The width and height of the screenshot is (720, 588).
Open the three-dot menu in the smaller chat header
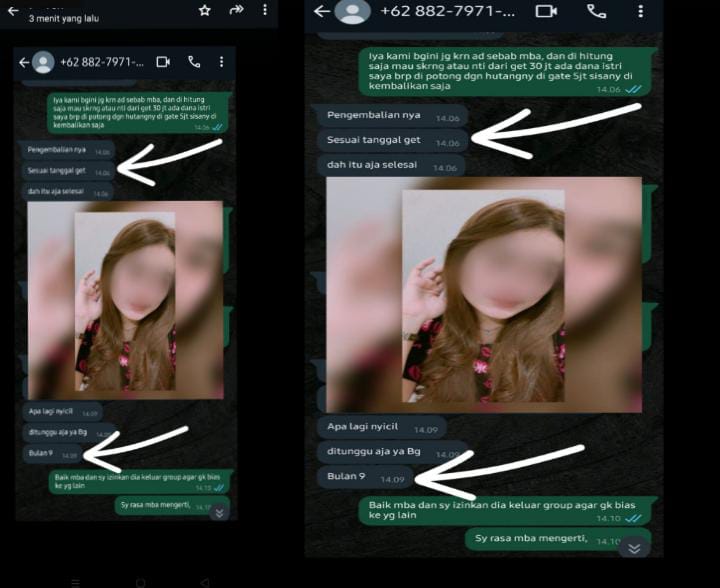221,62
